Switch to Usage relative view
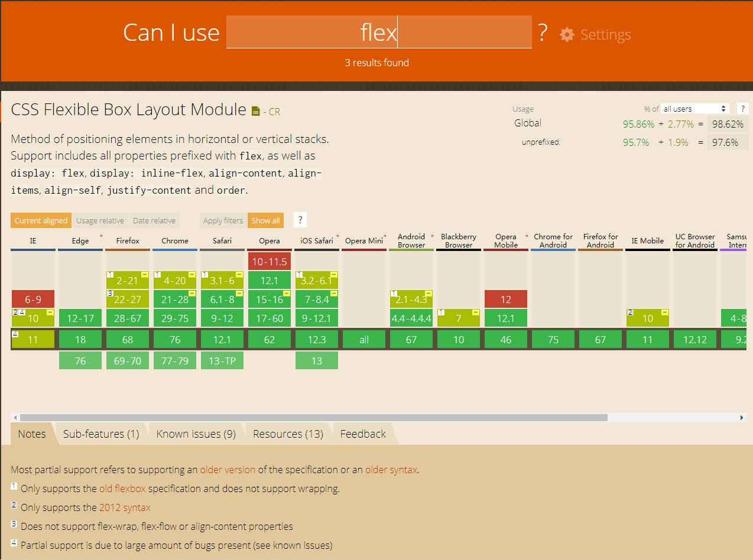753x560 pixels. 100,220
